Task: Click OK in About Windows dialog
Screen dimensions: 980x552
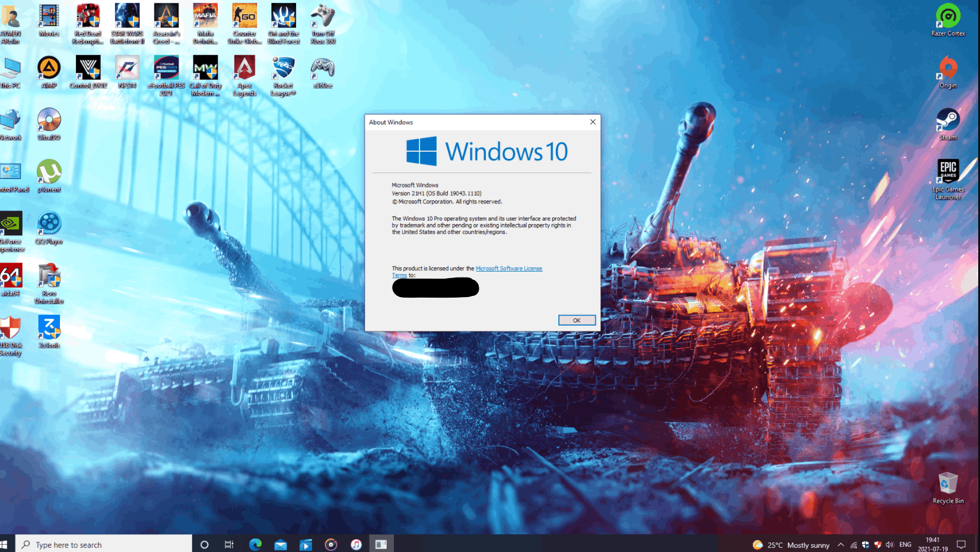Action: [577, 320]
